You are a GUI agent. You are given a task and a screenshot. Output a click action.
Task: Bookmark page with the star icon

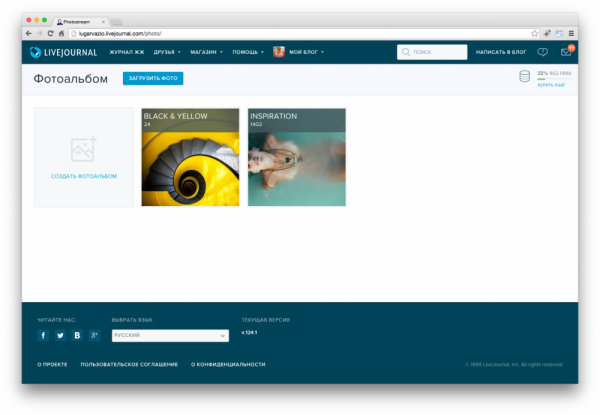[x=534, y=33]
